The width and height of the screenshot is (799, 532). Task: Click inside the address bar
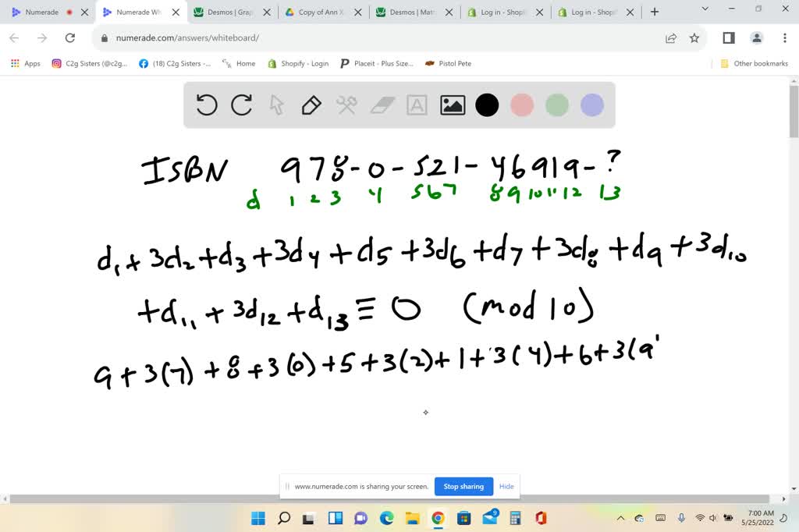[x=234, y=37]
